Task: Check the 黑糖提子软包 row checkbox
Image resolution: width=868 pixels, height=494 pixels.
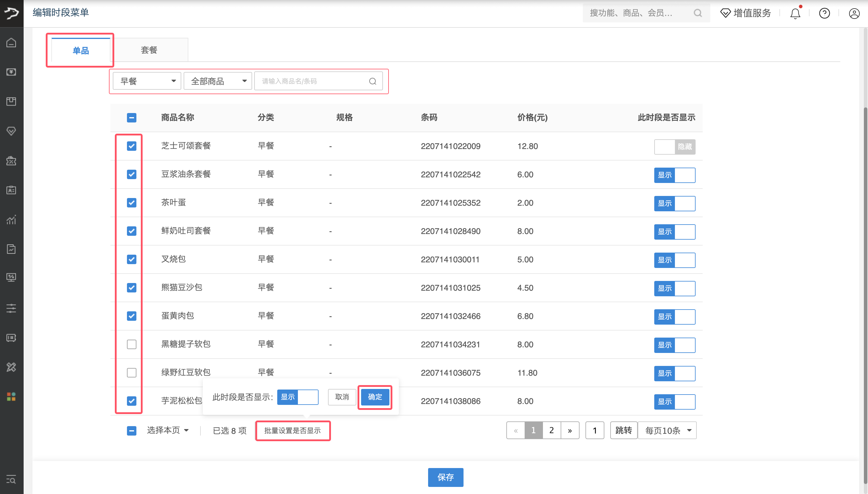Action: tap(131, 344)
